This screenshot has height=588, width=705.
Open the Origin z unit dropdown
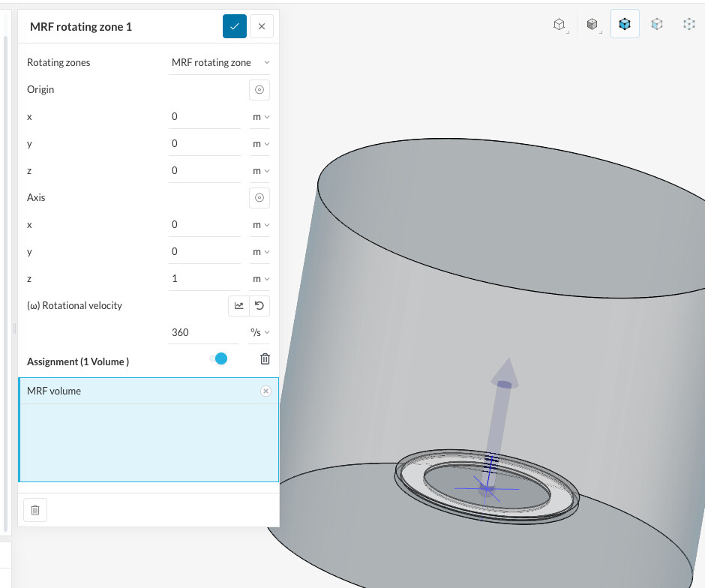pyautogui.click(x=260, y=171)
